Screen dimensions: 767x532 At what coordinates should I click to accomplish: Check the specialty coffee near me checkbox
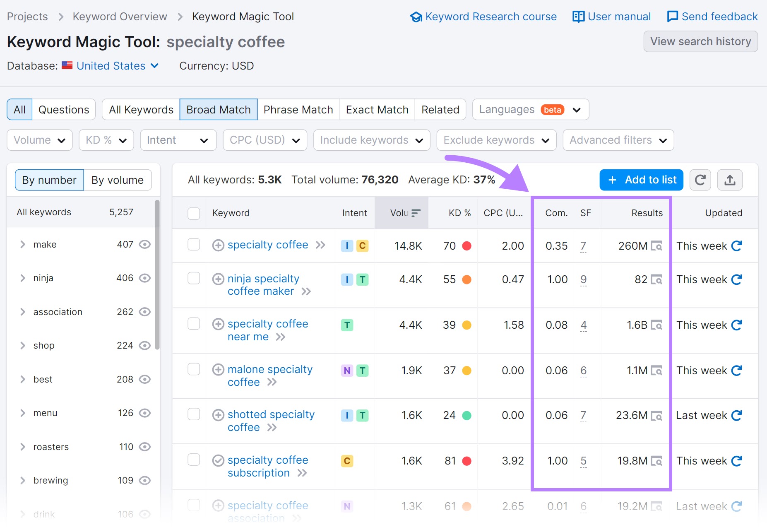click(194, 323)
